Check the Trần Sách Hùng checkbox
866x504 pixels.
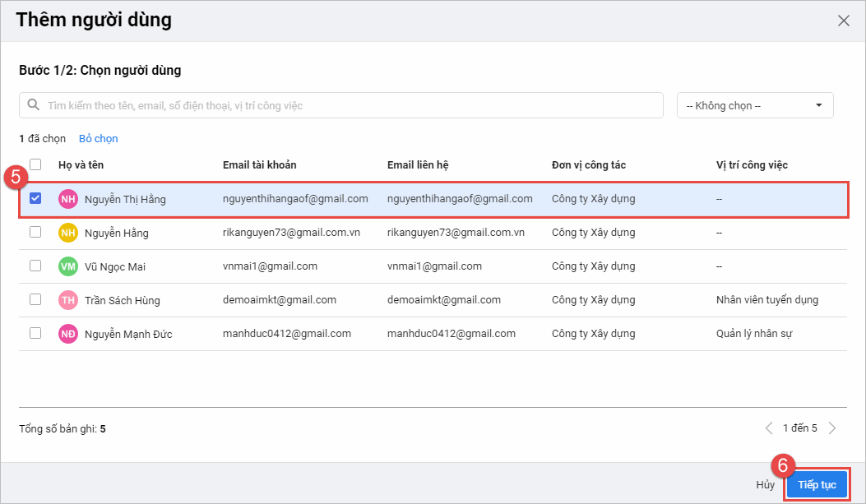click(35, 299)
